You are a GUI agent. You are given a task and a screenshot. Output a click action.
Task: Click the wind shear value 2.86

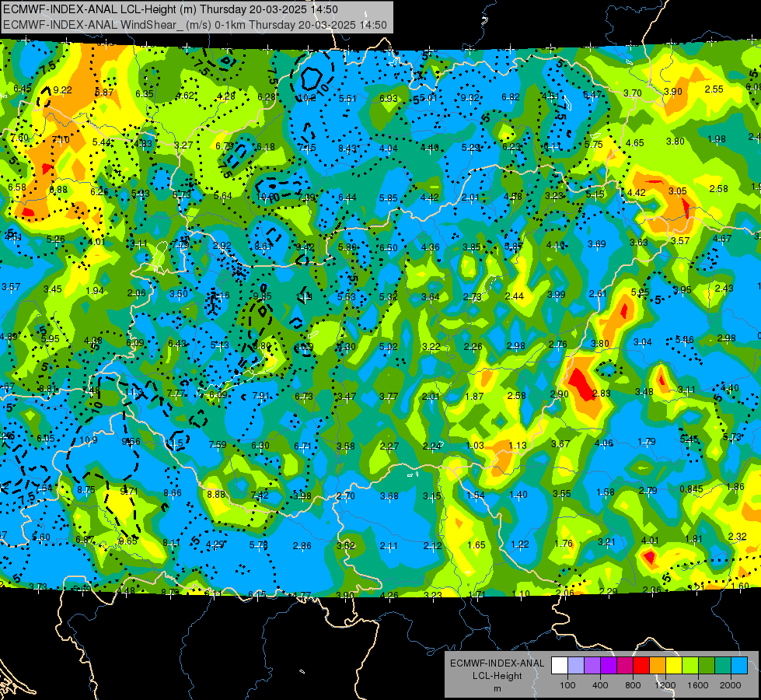302,546
